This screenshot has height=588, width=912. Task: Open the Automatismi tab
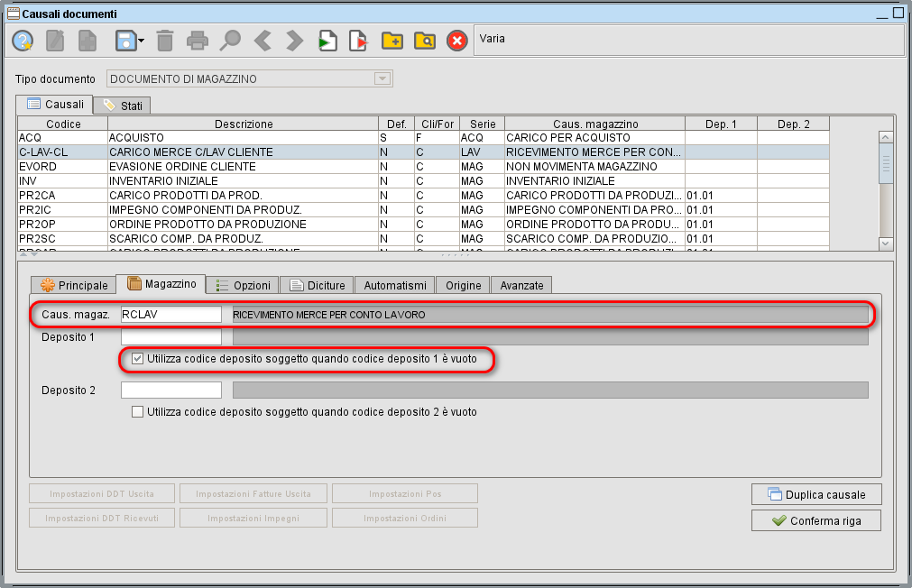pos(395,285)
